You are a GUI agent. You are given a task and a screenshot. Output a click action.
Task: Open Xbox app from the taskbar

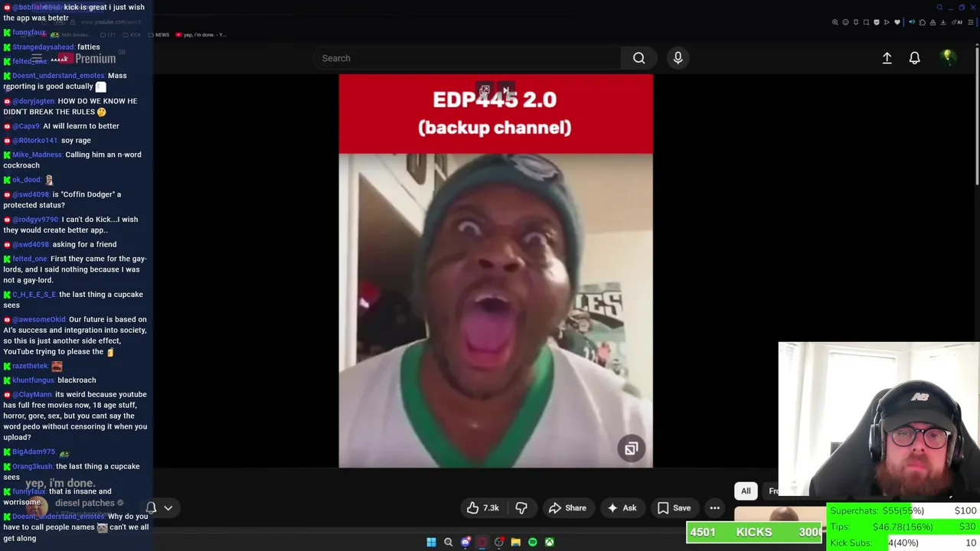[x=550, y=542]
